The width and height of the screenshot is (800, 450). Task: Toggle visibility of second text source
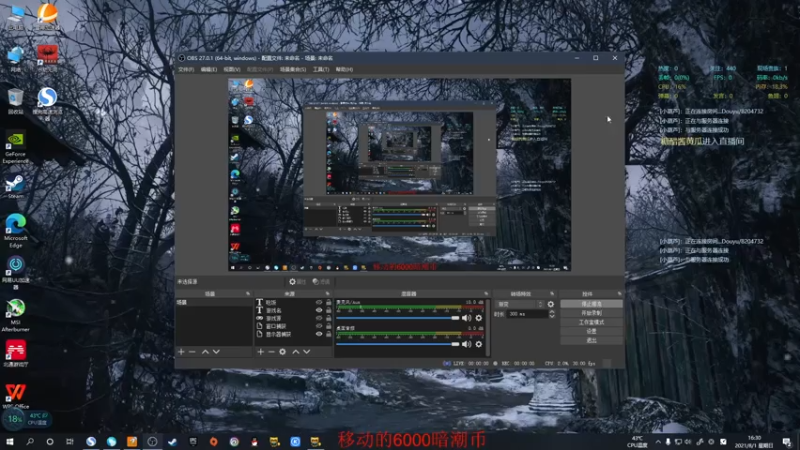click(319, 310)
